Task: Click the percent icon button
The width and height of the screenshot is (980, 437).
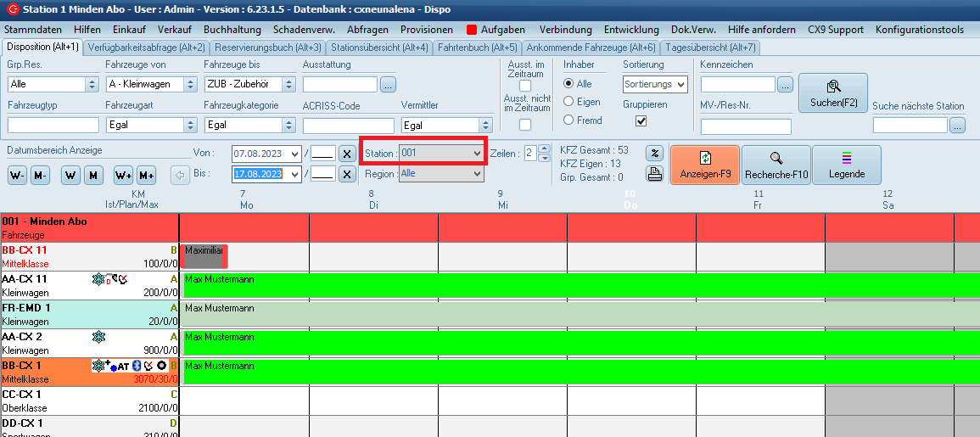Action: (x=654, y=154)
